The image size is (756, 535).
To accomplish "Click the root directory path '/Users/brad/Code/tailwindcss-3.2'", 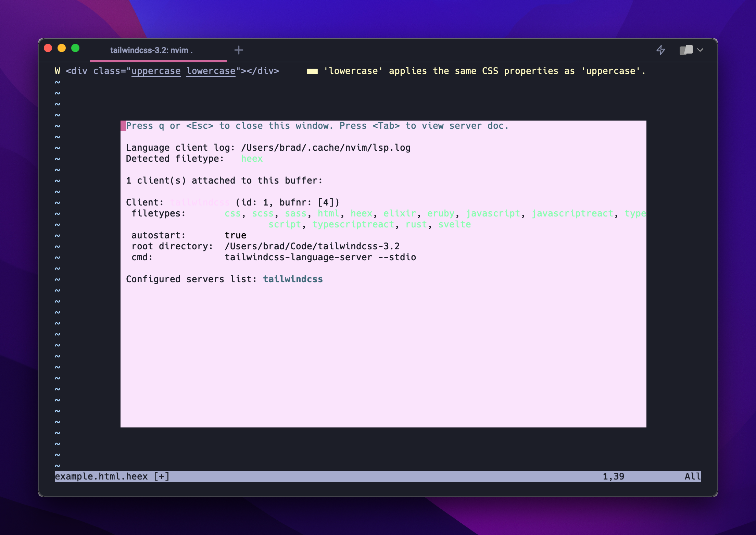I will [x=312, y=246].
